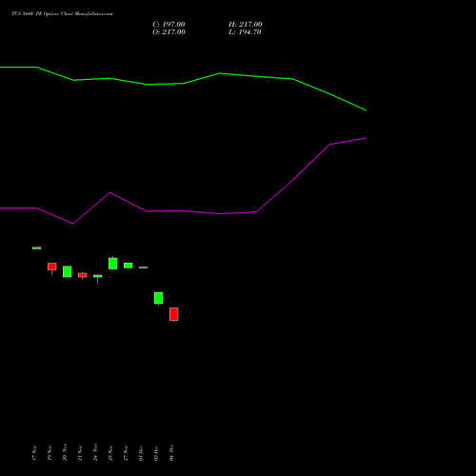Click the purple indicator line
This screenshot has height=476, width=476.
[183, 210]
